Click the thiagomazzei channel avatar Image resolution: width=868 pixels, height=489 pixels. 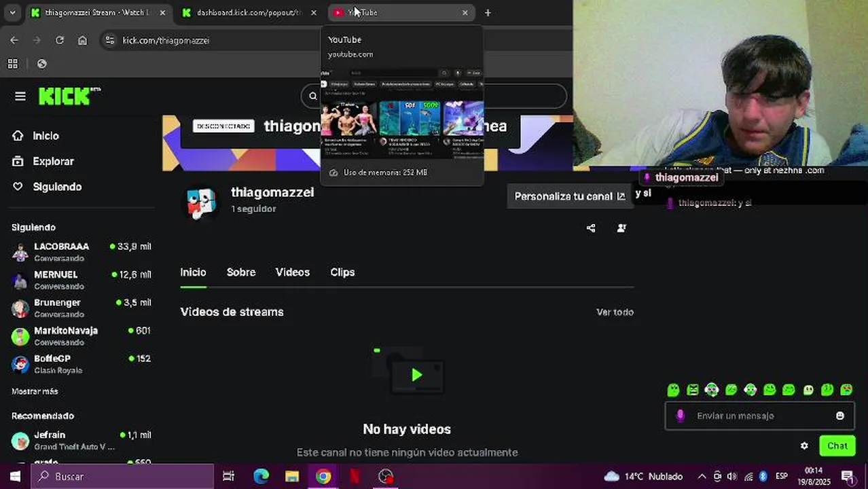(201, 202)
